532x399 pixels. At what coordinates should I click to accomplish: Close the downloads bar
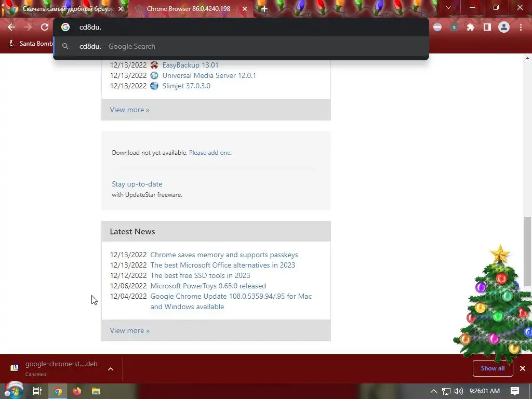pyautogui.click(x=523, y=368)
